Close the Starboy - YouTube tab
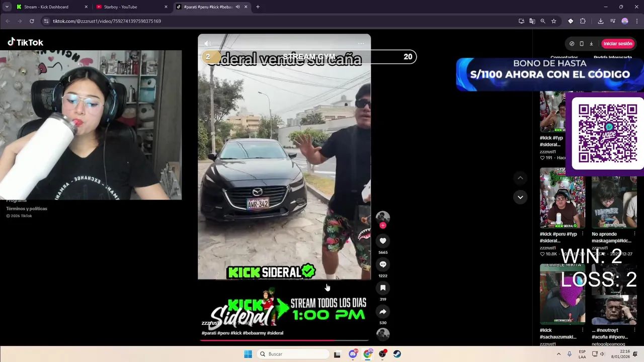This screenshot has height=362, width=644. pyautogui.click(x=166, y=7)
